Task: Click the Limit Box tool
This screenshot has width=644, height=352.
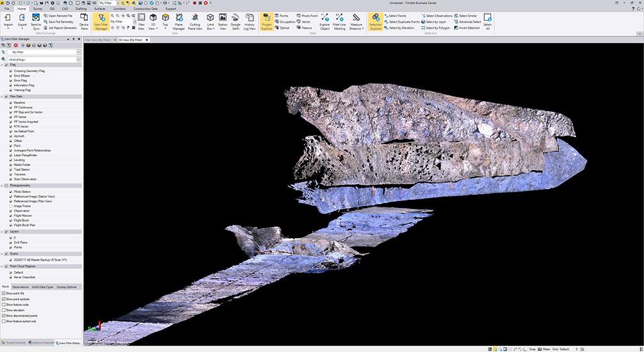Action: click(210, 21)
